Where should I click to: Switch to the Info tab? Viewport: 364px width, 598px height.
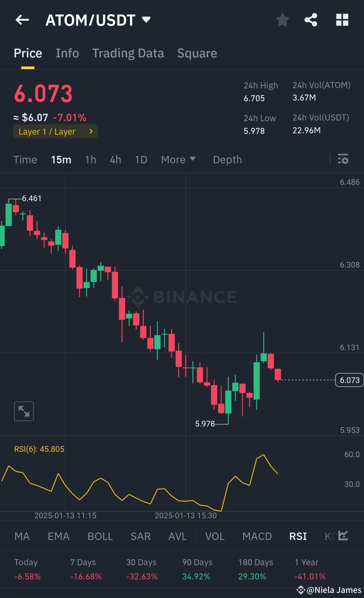(67, 53)
